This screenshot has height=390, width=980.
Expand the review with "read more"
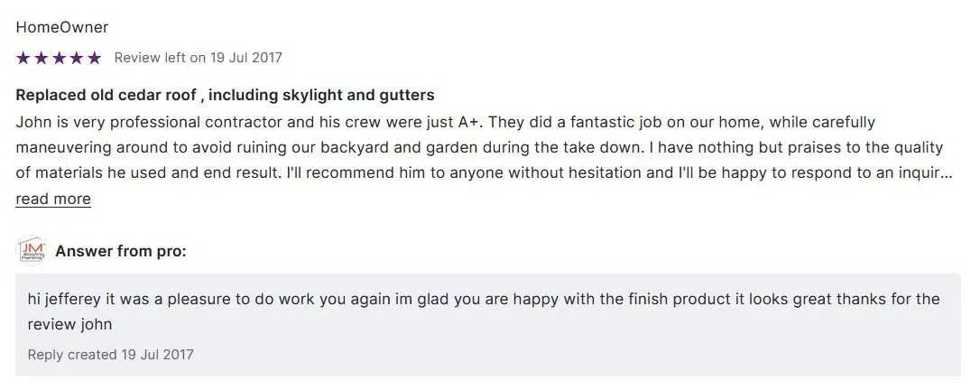(53, 199)
